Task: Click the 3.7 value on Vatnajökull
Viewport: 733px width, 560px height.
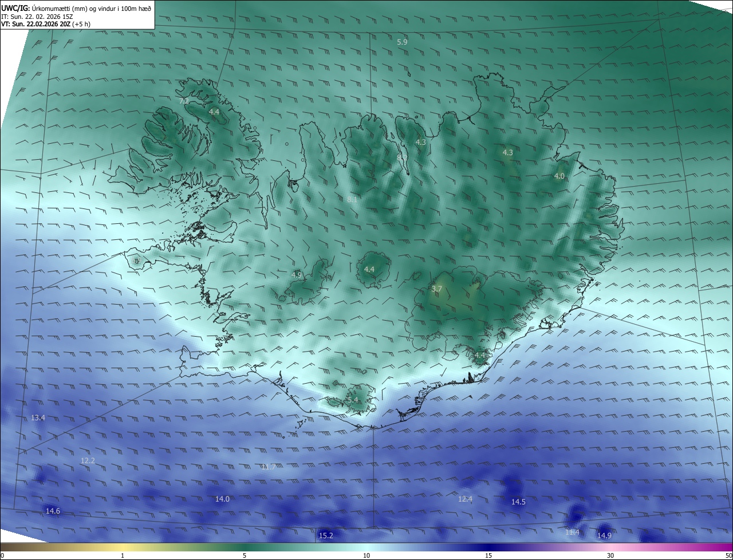Action: tap(436, 289)
